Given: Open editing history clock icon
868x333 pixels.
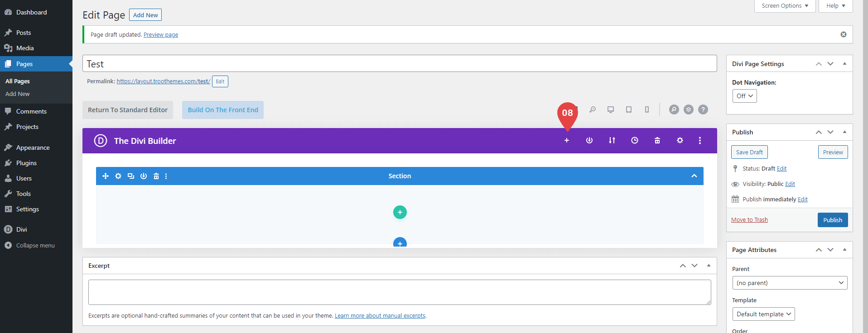Looking at the screenshot, I should click(x=634, y=140).
